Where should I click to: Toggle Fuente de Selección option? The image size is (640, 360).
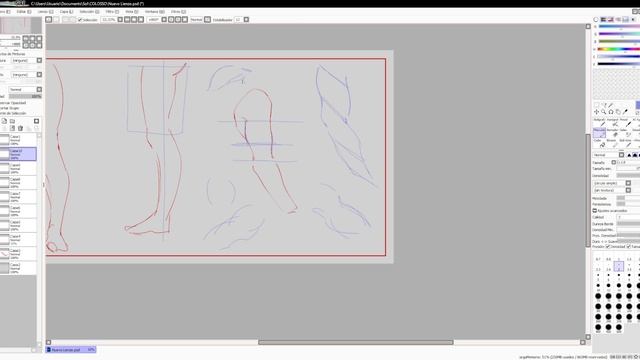pyautogui.click(x=13, y=113)
